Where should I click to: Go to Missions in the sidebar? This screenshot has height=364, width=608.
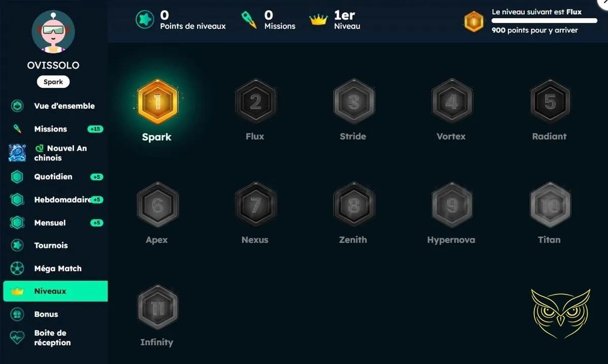click(55, 129)
